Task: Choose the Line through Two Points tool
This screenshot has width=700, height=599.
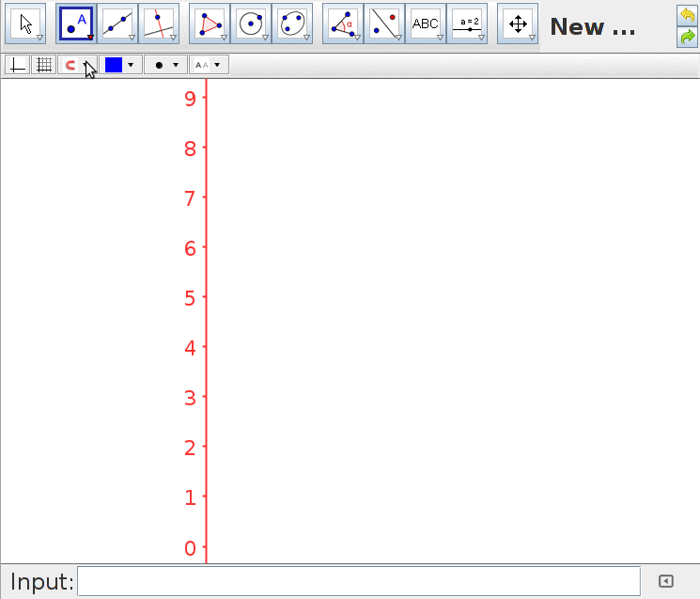Action: pyautogui.click(x=117, y=24)
